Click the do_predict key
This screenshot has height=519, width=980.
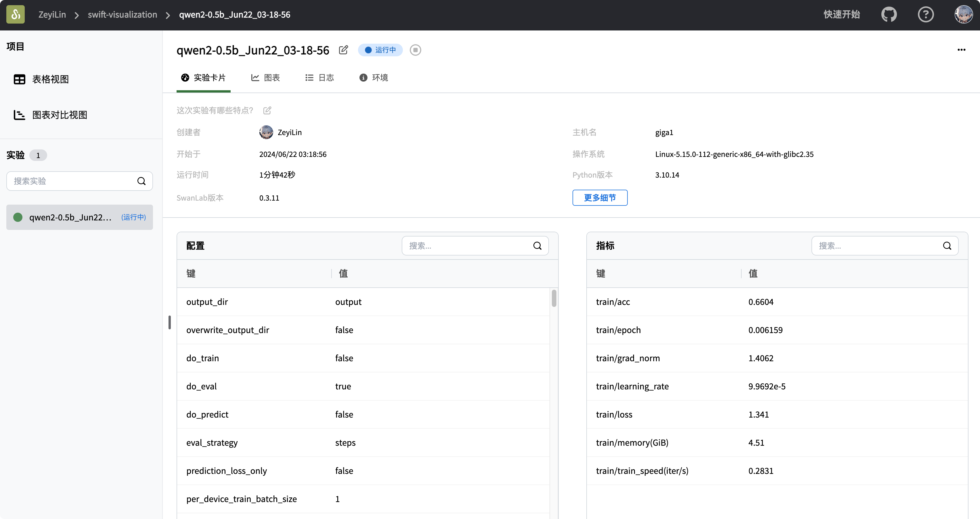tap(207, 414)
